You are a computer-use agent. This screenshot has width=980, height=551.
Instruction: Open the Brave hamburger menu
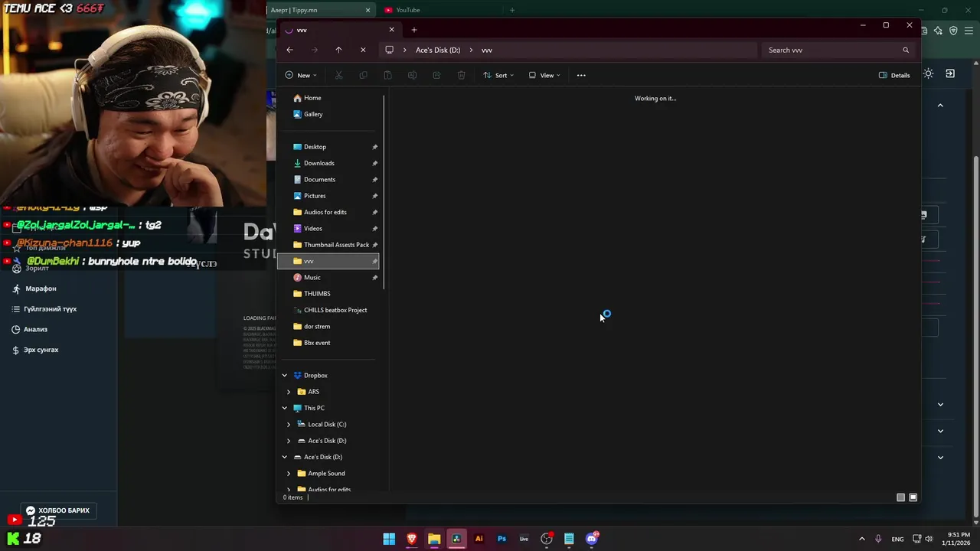(x=969, y=31)
